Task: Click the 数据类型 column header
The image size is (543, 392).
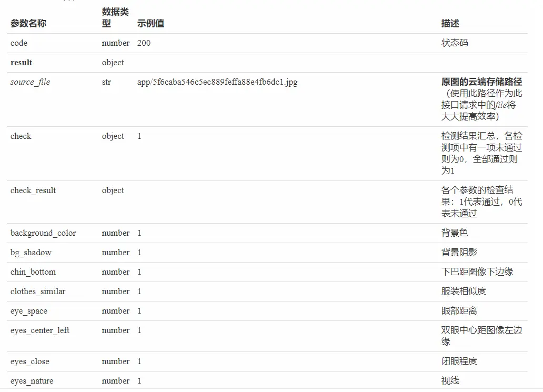Action: click(x=115, y=17)
